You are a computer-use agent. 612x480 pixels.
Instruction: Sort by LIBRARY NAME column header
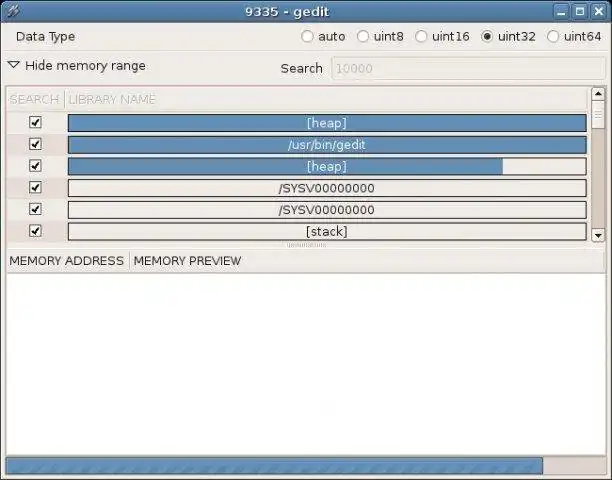pyautogui.click(x=326, y=100)
